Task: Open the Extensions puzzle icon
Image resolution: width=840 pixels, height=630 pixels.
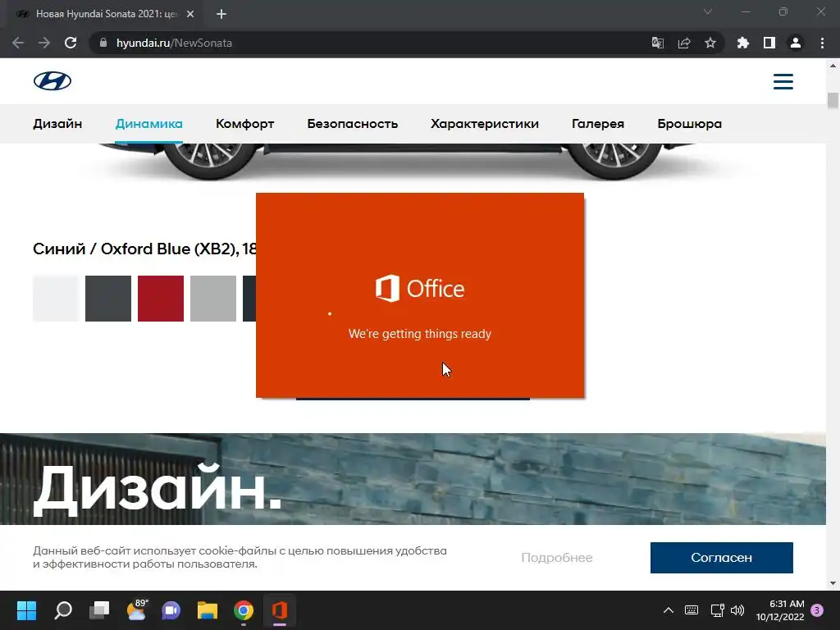Action: 742,43
